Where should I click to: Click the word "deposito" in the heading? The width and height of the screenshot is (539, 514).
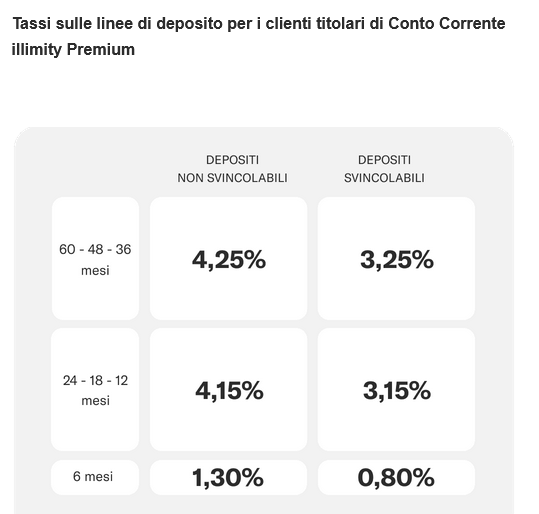[x=189, y=24]
